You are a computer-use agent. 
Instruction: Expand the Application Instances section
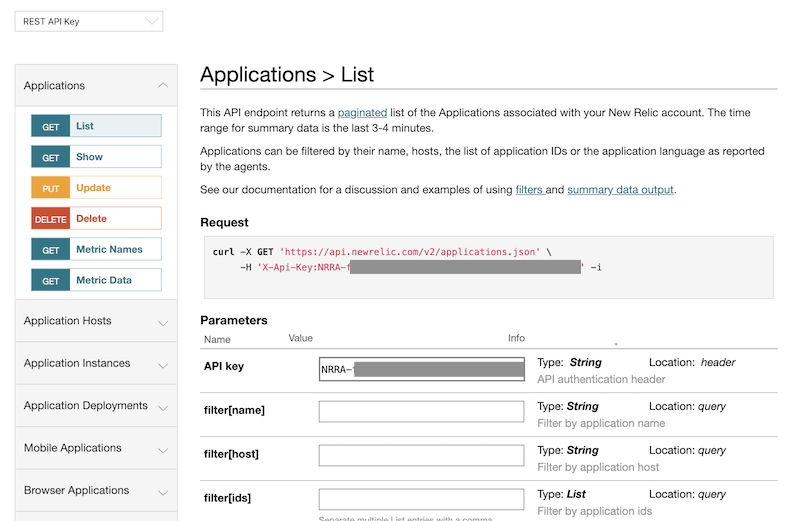[96, 364]
